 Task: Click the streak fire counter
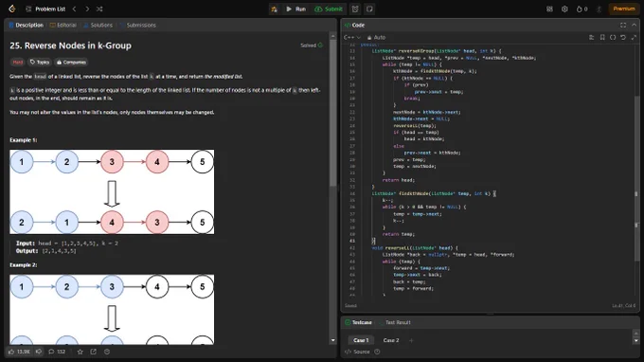click(x=582, y=9)
